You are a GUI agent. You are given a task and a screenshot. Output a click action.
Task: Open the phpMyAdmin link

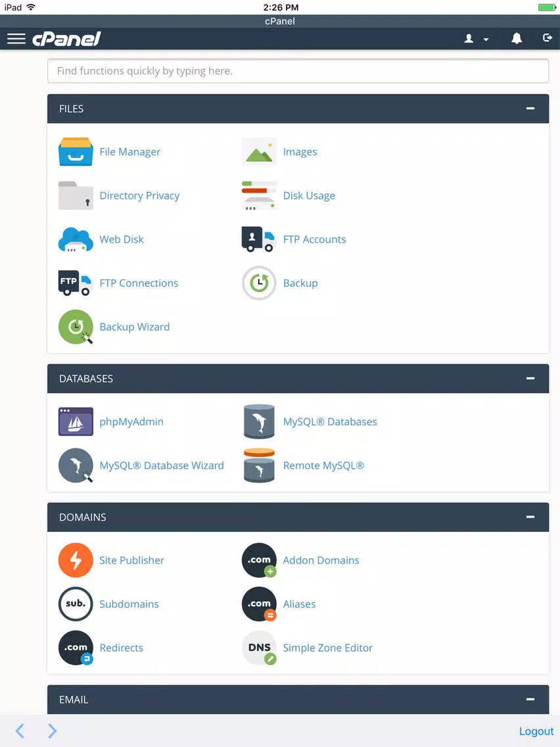(131, 422)
